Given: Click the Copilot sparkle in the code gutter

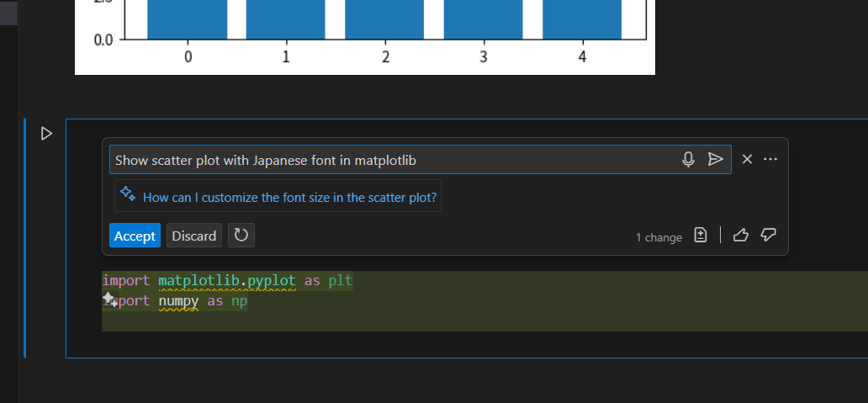Looking at the screenshot, I should (108, 300).
